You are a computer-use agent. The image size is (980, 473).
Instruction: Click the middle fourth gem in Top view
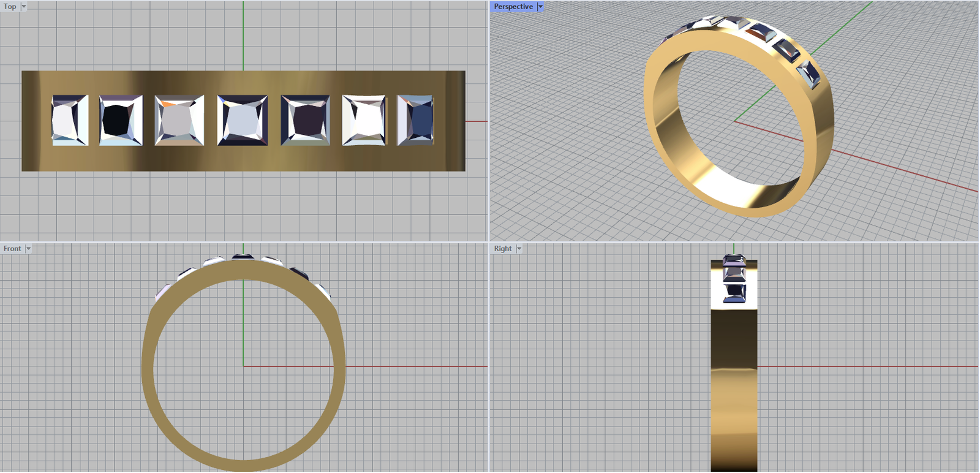(x=243, y=120)
